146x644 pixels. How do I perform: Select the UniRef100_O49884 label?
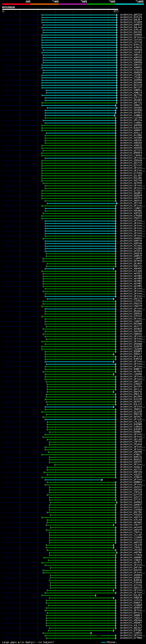tap(131, 35)
